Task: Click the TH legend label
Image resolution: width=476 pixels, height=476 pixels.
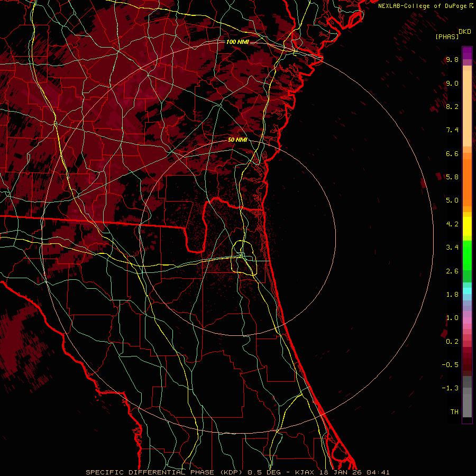Action: point(454,412)
